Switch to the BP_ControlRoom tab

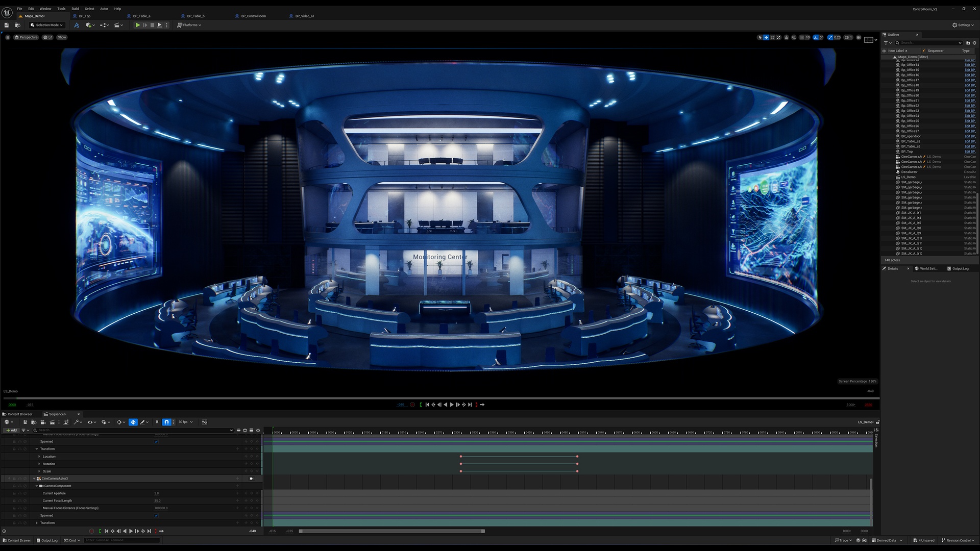254,16
